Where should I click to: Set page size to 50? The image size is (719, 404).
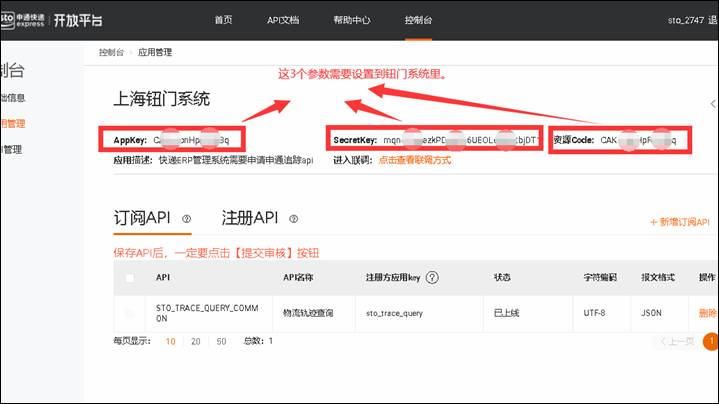pos(221,341)
